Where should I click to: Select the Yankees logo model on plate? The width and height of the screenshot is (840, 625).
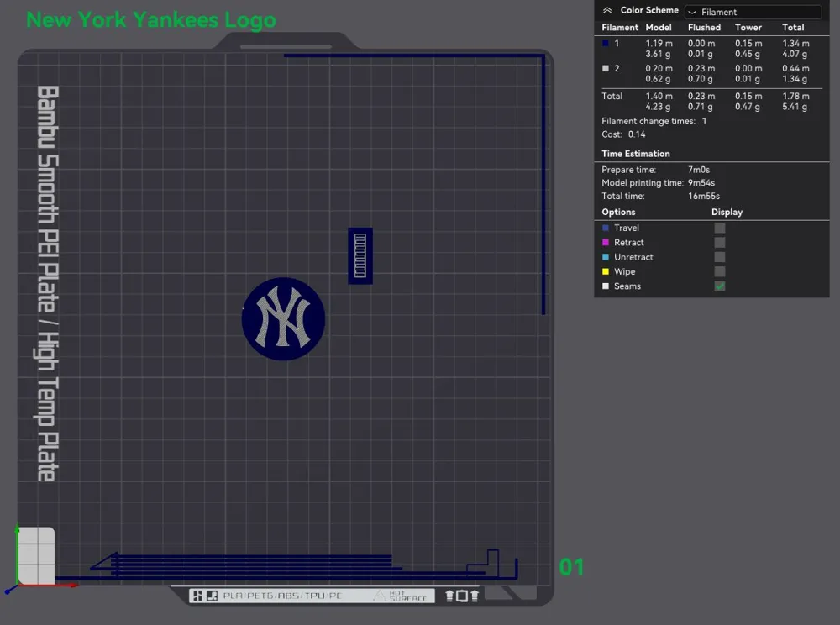(283, 318)
